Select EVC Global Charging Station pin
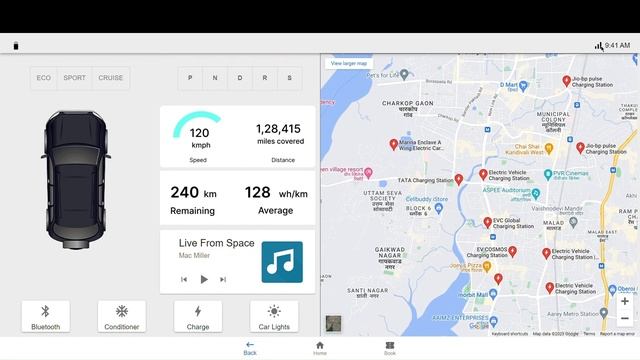 point(487,222)
